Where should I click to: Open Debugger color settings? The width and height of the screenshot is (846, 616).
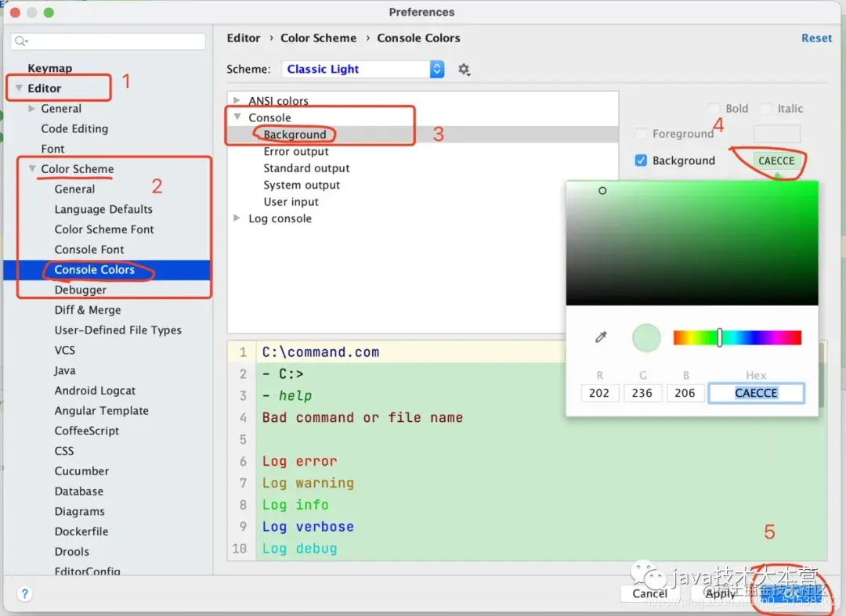[81, 290]
